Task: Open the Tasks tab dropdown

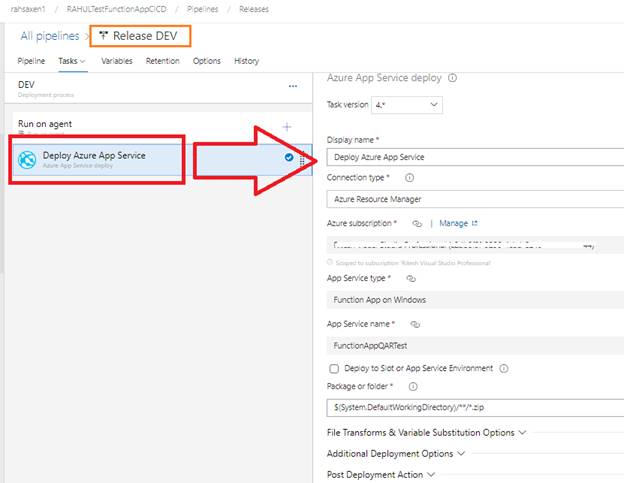Action: point(72,61)
